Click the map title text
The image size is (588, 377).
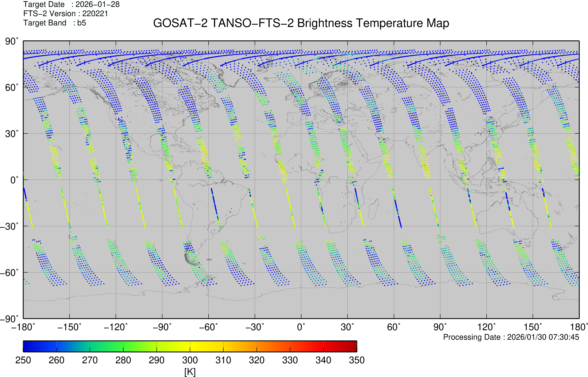(301, 23)
